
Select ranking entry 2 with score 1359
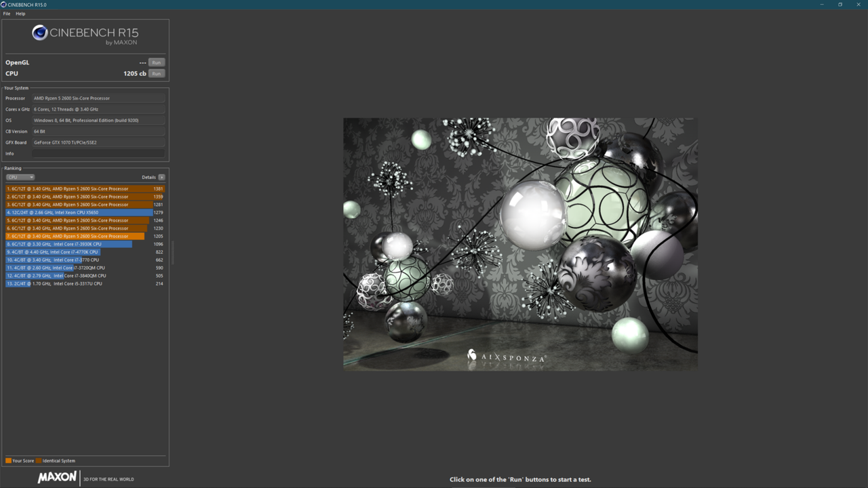[85, 197]
